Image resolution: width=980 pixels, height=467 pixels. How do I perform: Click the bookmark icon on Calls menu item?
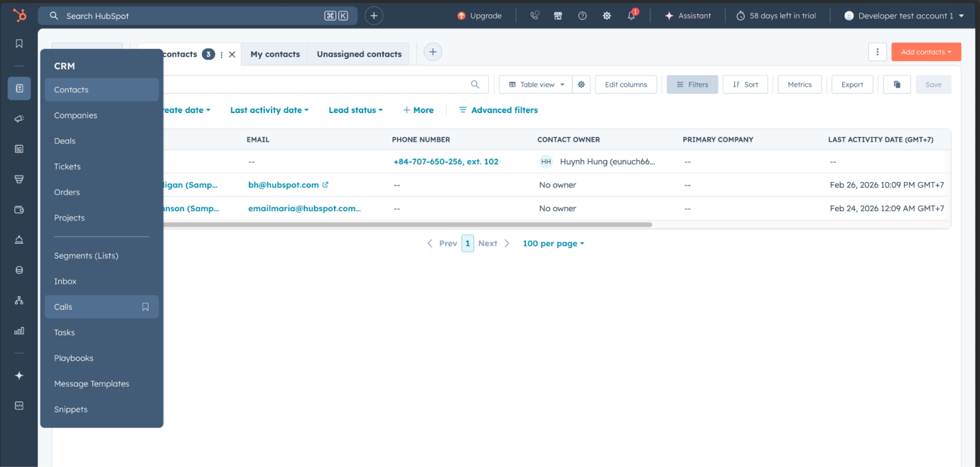pyautogui.click(x=145, y=307)
